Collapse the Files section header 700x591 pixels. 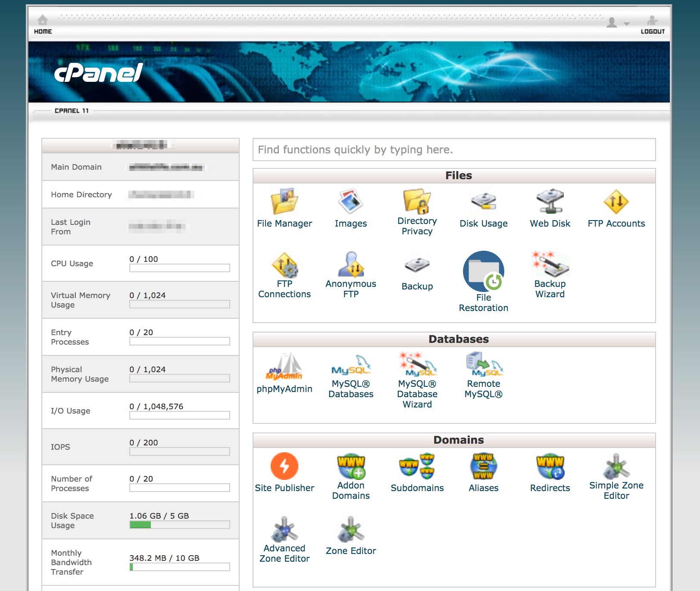point(454,175)
